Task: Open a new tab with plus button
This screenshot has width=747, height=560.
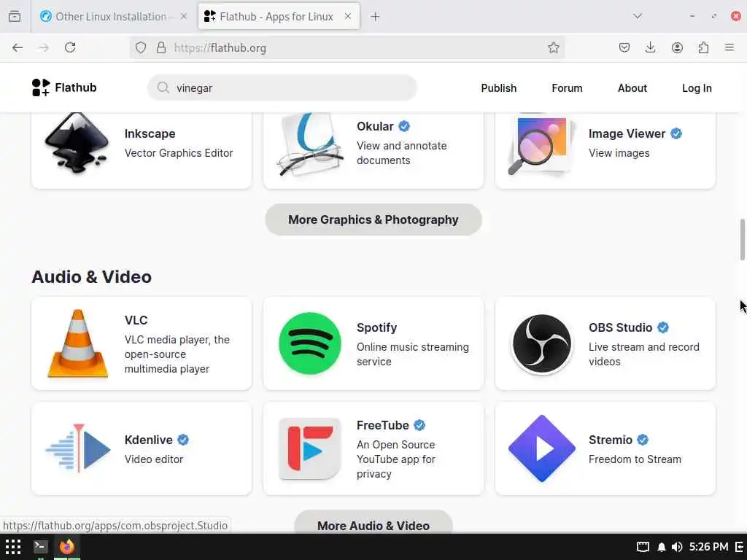Action: (376, 17)
